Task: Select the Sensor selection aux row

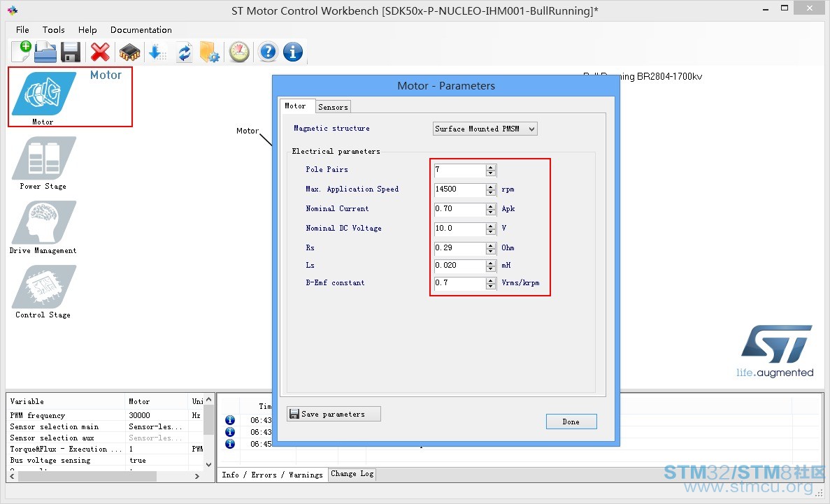Action: (105, 438)
